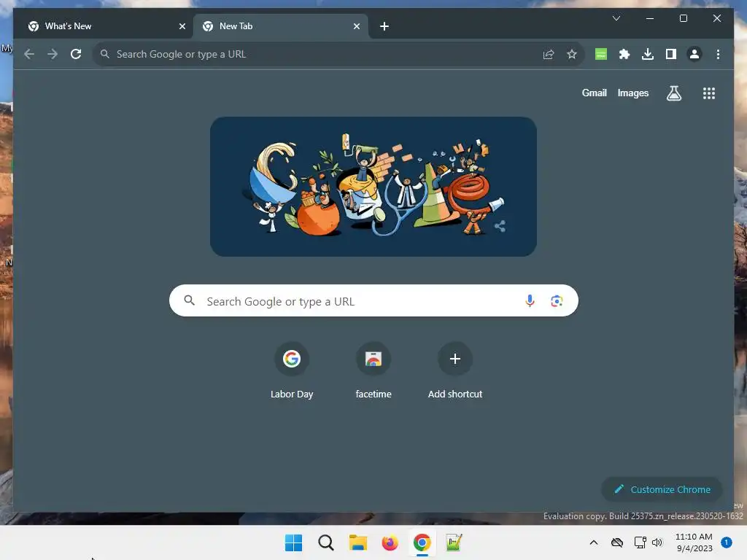Go back using the browser back arrow

(x=29, y=54)
